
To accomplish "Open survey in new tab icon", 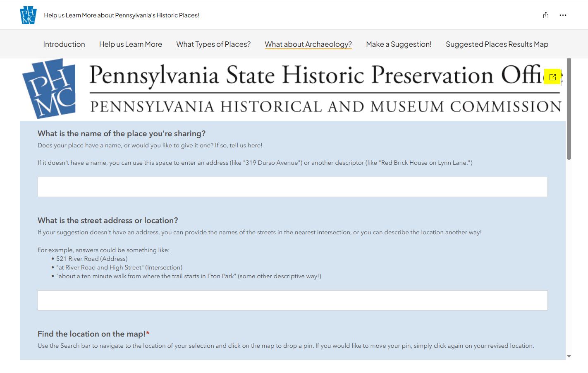I will [x=552, y=77].
